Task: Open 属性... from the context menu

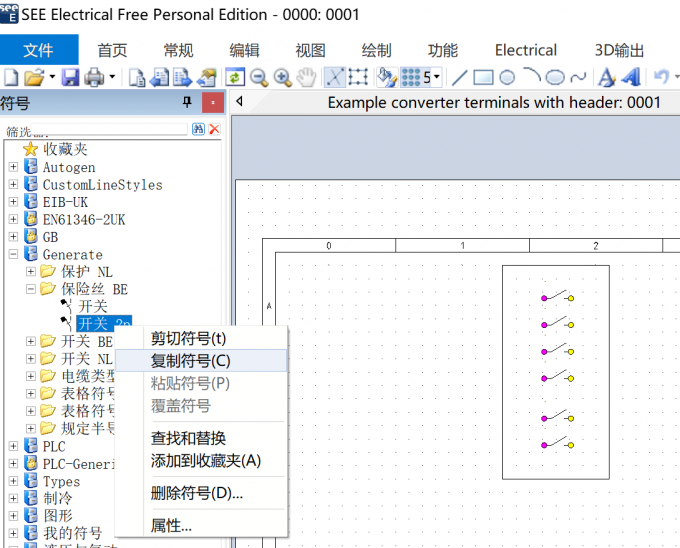Action: (x=201, y=526)
